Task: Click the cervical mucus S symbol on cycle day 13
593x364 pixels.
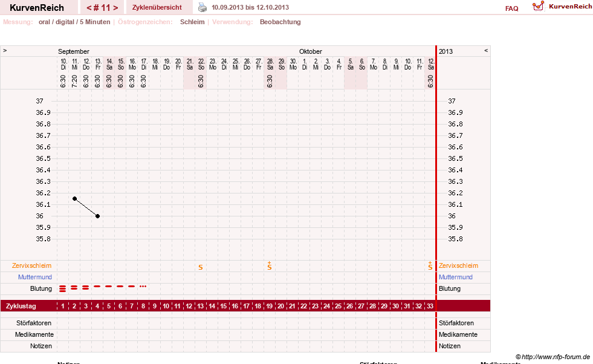Action: [x=201, y=267]
